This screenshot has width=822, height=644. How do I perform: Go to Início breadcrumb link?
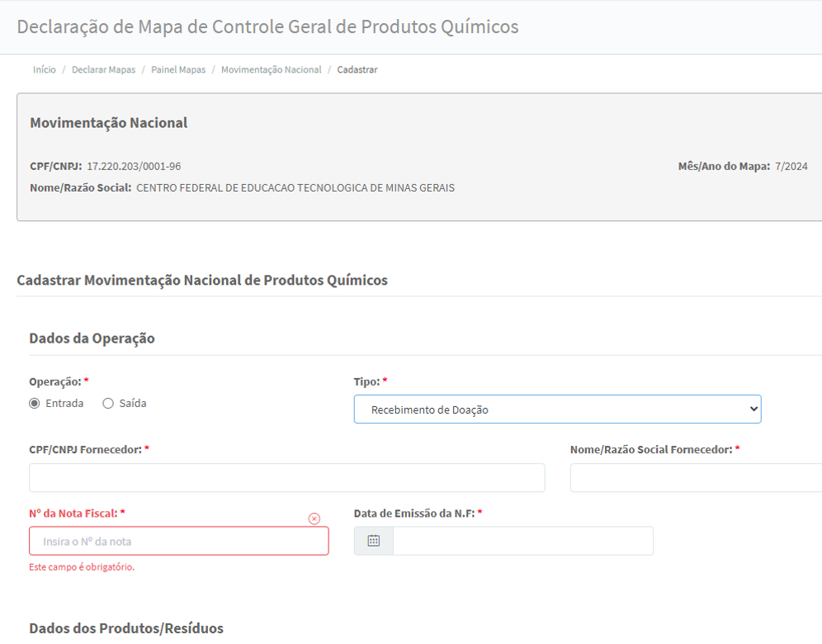[44, 69]
